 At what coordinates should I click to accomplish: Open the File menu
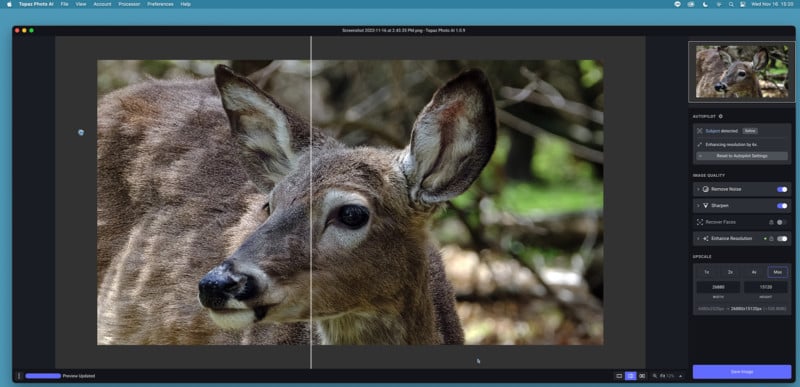click(x=64, y=4)
